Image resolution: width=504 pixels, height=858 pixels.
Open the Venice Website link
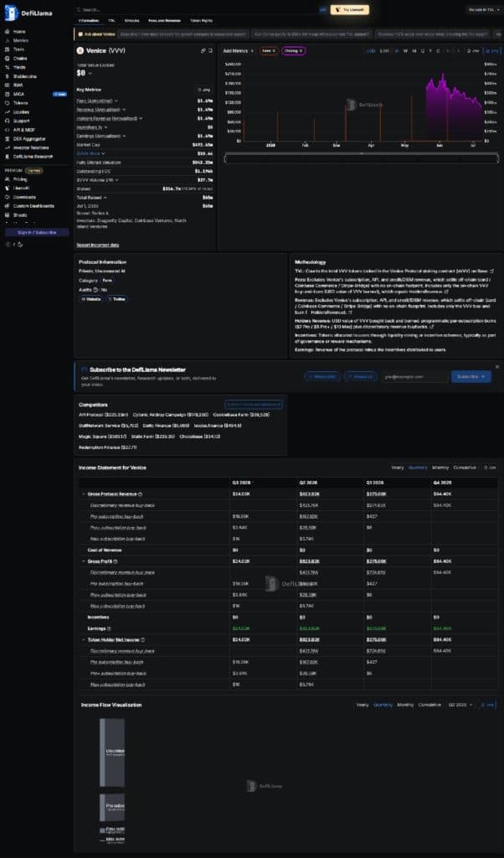pyautogui.click(x=90, y=299)
